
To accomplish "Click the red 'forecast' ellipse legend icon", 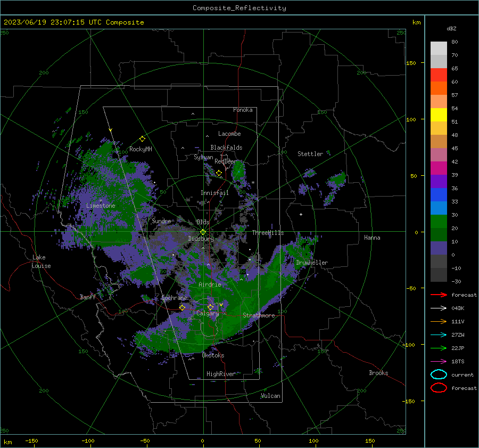I will pyautogui.click(x=439, y=388).
